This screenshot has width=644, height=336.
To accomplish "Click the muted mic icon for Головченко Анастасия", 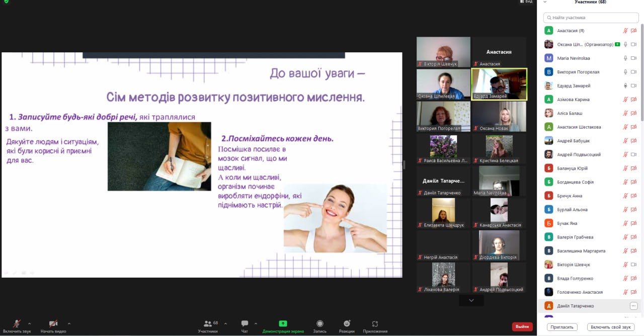I will pos(626,292).
